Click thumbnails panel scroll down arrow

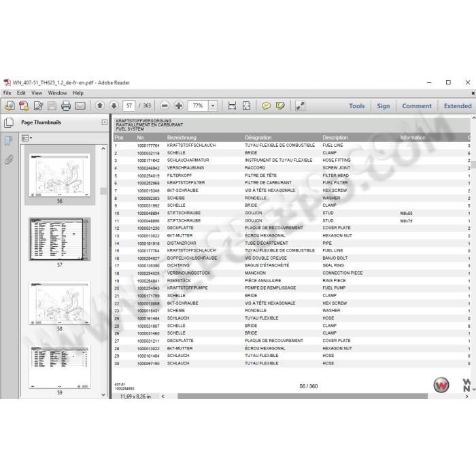(103, 394)
